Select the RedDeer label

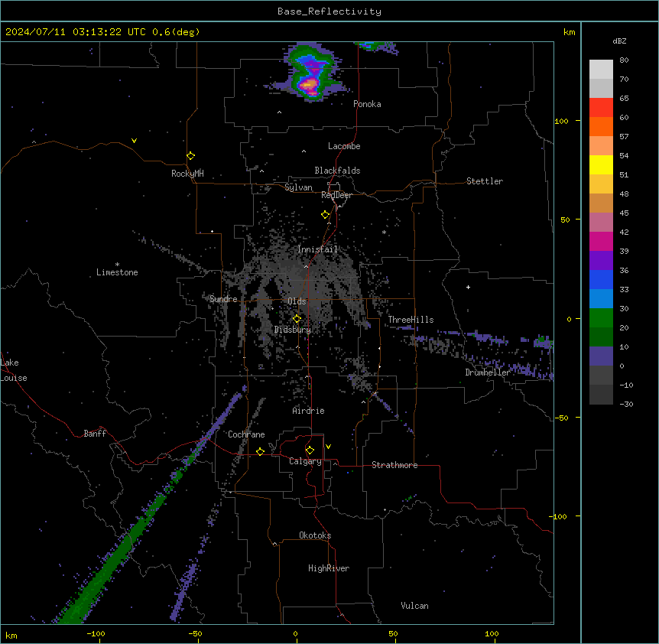click(x=336, y=195)
